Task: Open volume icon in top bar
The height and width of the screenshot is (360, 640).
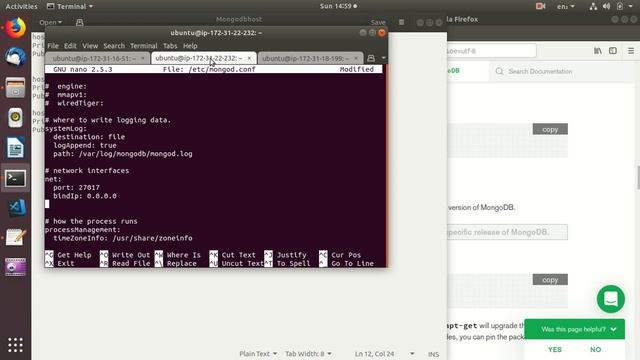Action: pos(606,6)
